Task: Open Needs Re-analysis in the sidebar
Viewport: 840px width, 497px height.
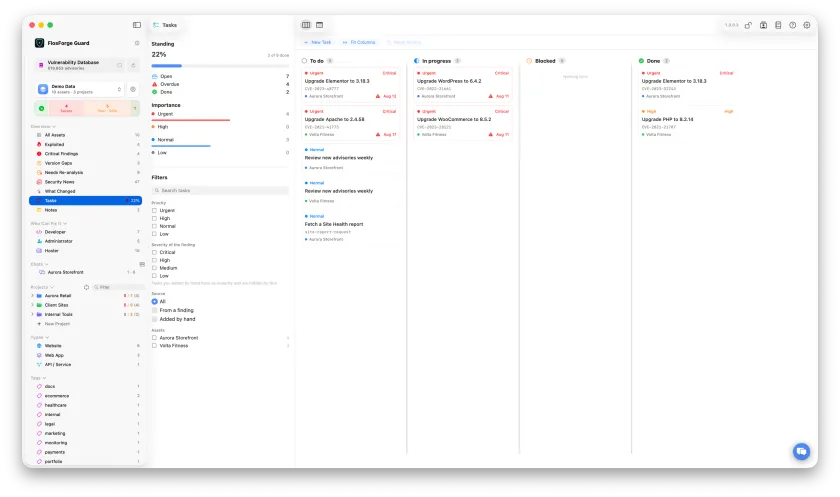Action: point(86,172)
